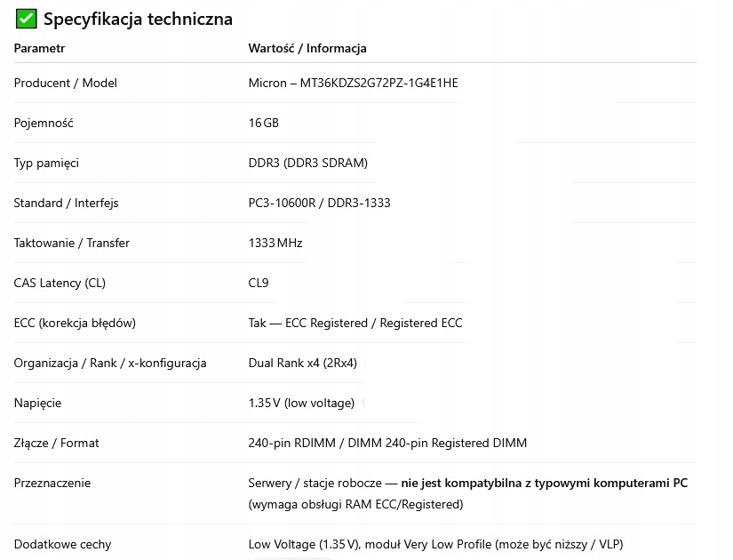Screen dimensions: 733x560
Task: Select the Micron model number text
Action: coord(379,83)
